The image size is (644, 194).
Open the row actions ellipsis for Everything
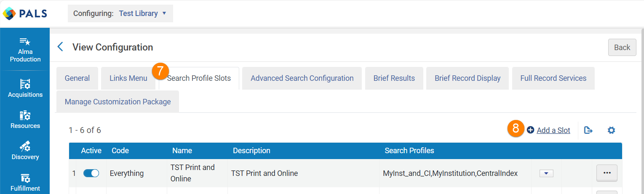click(x=607, y=173)
